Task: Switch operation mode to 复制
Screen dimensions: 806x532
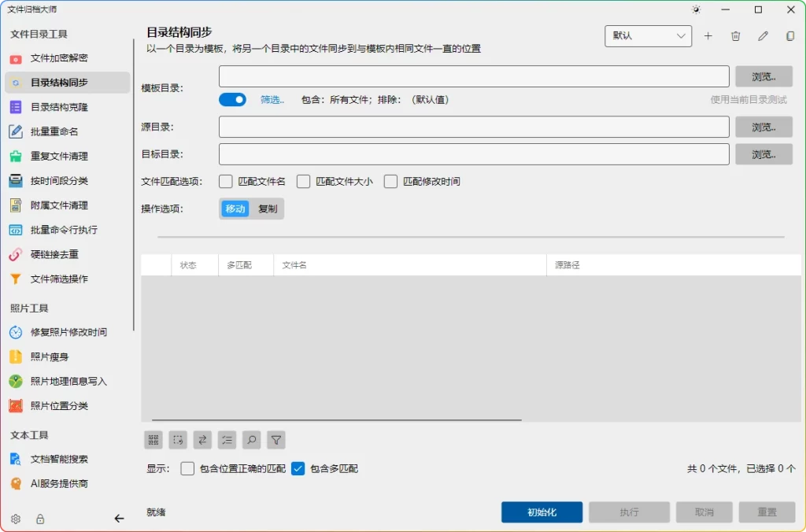Action: pos(268,209)
